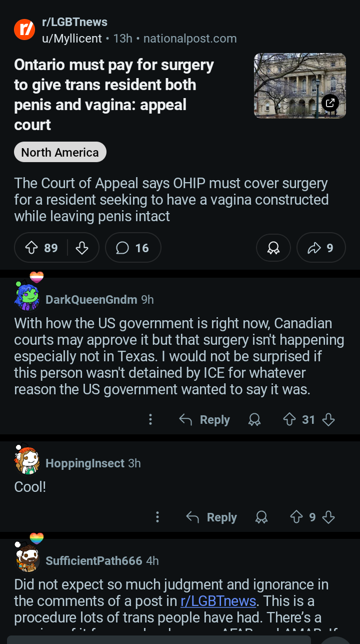Open the nationalpost article thumbnail
Image resolution: width=360 pixels, height=644 pixels.
coord(300,86)
